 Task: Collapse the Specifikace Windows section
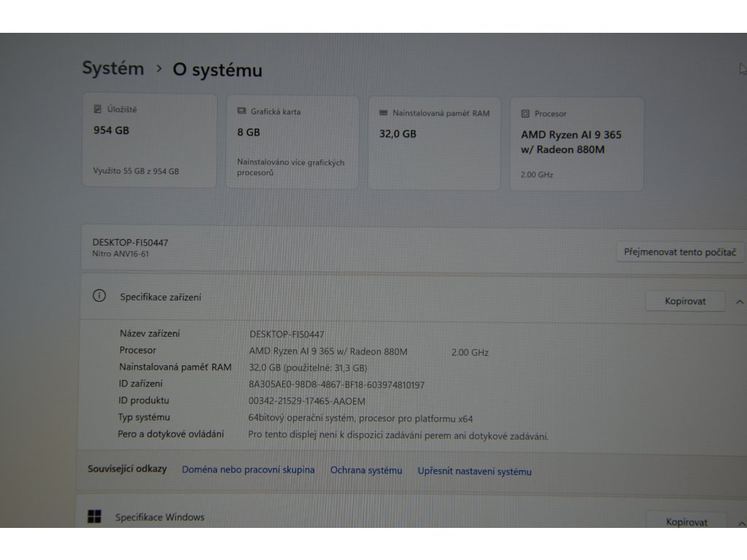(x=741, y=523)
